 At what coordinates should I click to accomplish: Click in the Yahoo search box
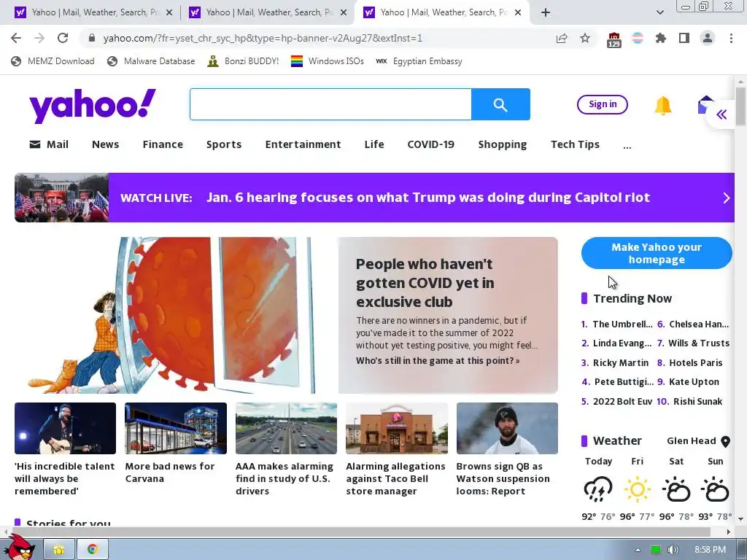(330, 104)
